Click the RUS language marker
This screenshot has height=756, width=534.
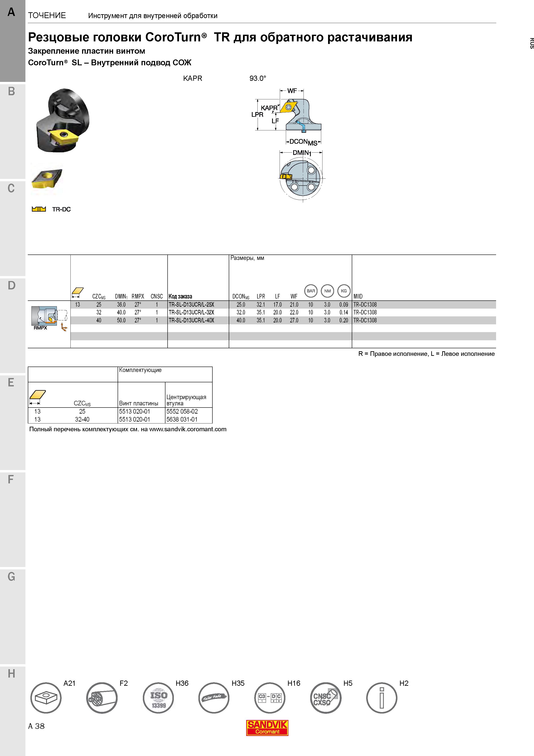531,44
